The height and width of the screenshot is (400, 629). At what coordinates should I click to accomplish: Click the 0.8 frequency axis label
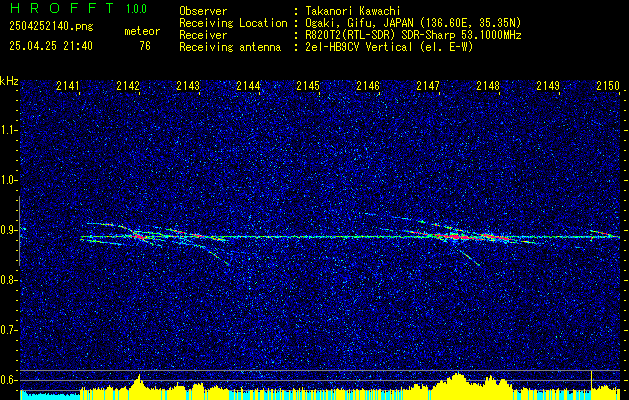point(8,280)
